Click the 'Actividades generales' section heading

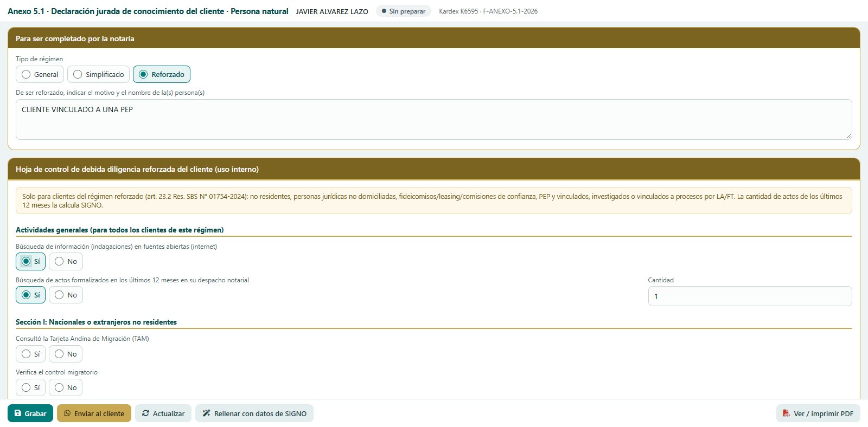click(x=120, y=230)
